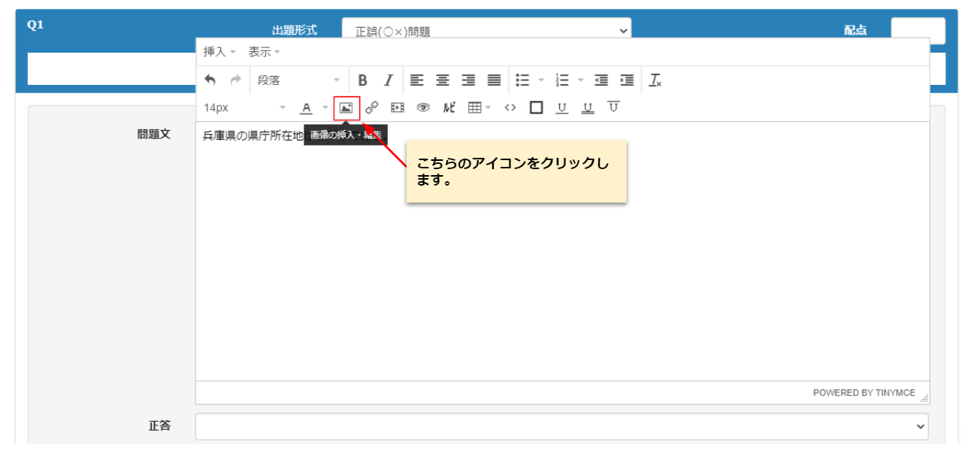Open the text color picker arrow

coord(325,107)
